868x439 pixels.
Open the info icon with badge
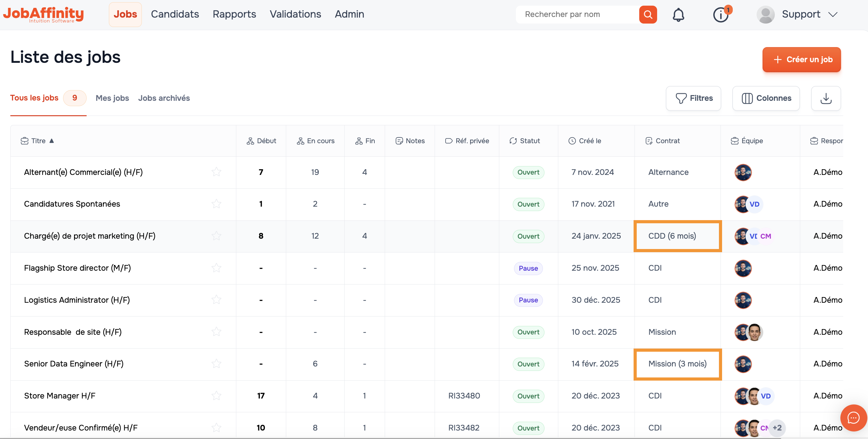[721, 15]
